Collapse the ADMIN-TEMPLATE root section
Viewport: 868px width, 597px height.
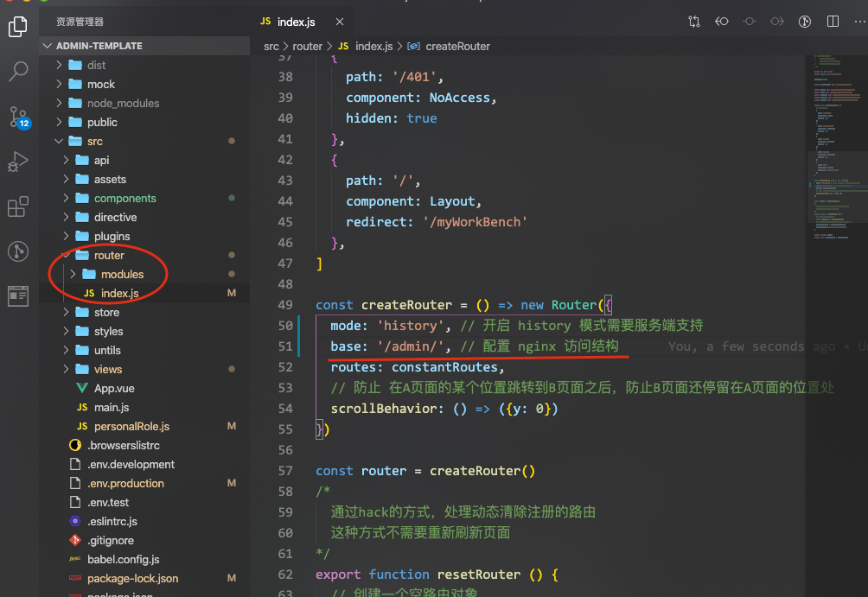click(145, 46)
